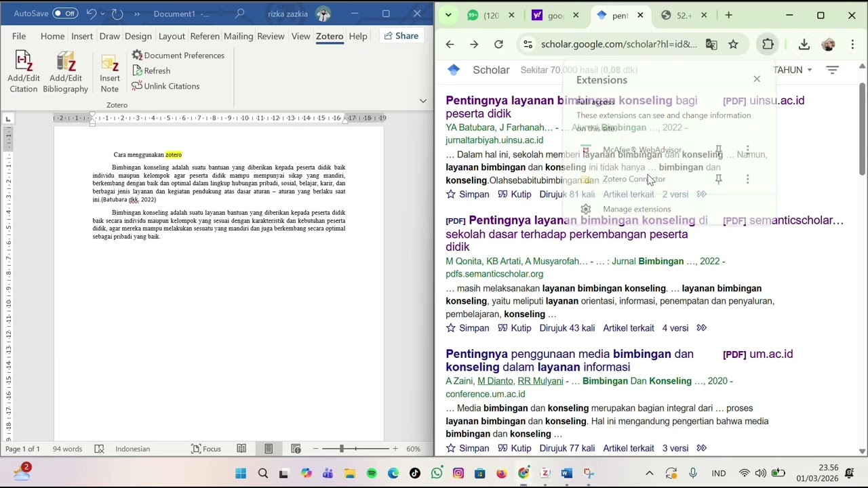Click Manage extensions in popup
Viewport: 868px width, 488px height.
tap(637, 209)
